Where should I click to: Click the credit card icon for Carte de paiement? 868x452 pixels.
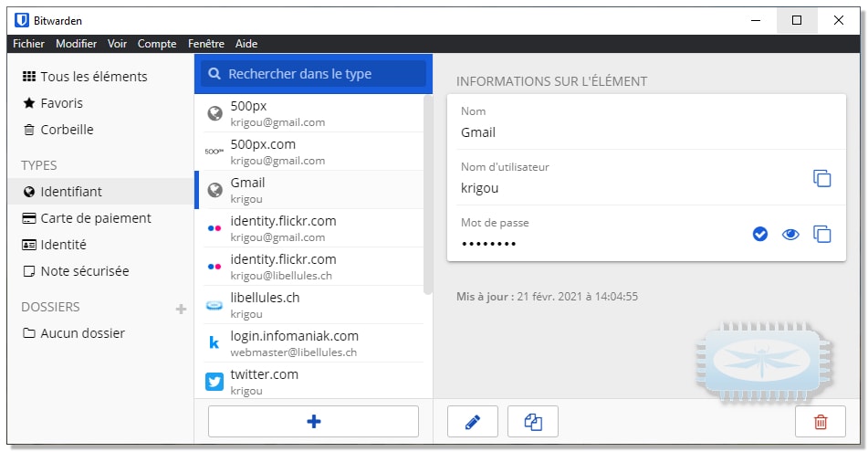29,218
